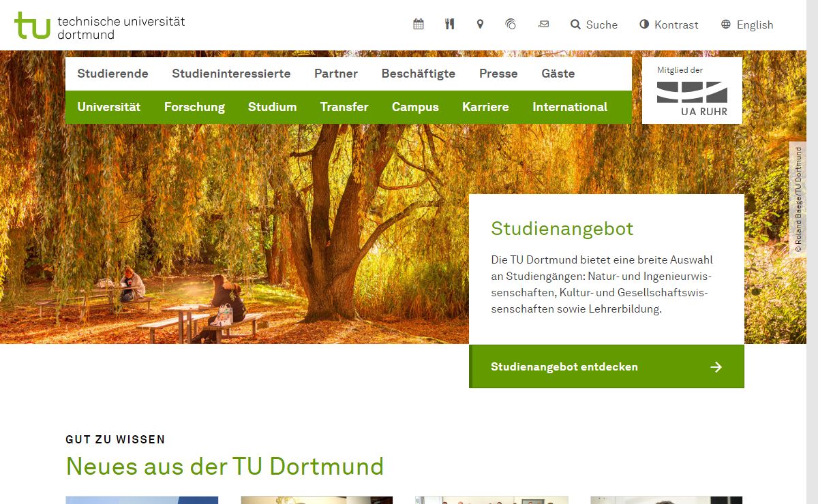Screen dimensions: 818x504
Task: Open the Beschäftigte audience tab
Action: 419,74
